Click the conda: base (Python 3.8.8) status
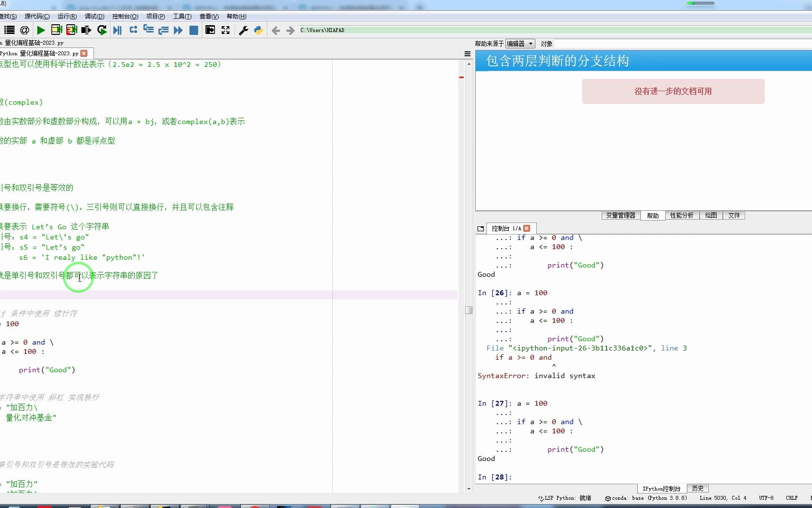 [x=646, y=498]
